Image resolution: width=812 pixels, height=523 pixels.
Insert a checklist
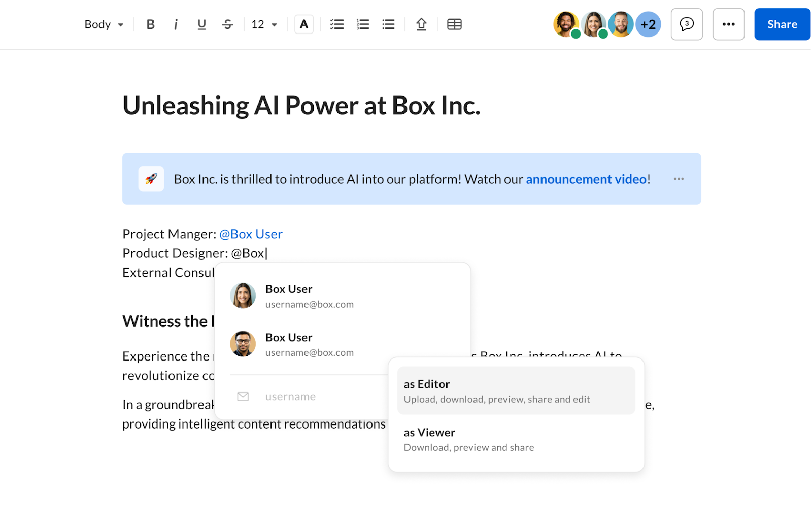[x=336, y=24]
